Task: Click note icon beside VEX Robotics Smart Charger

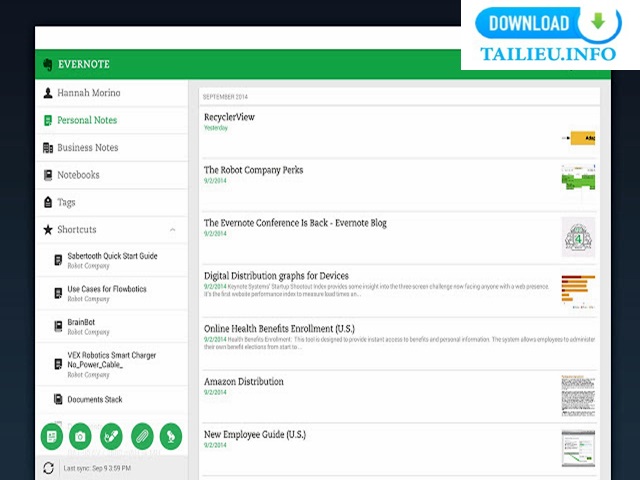Action: coord(58,364)
